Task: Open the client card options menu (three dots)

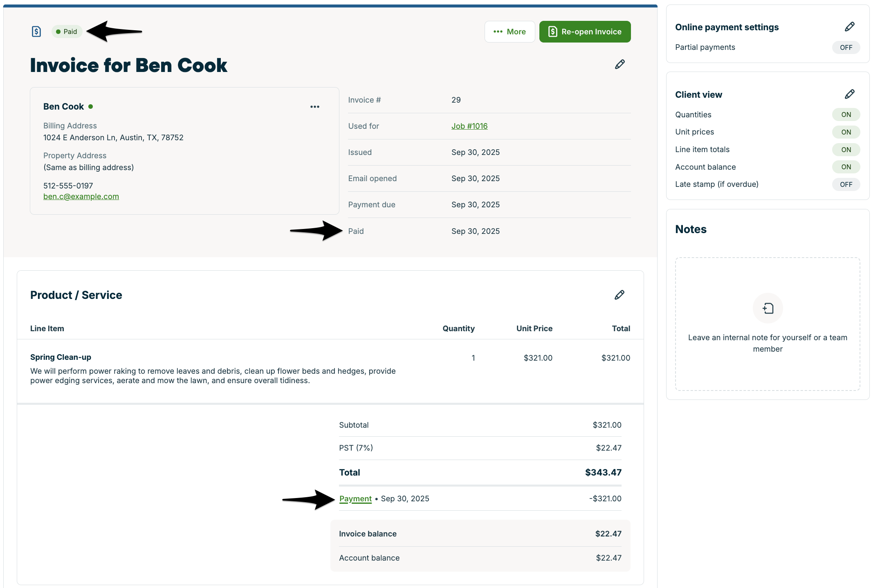Action: coord(315,107)
